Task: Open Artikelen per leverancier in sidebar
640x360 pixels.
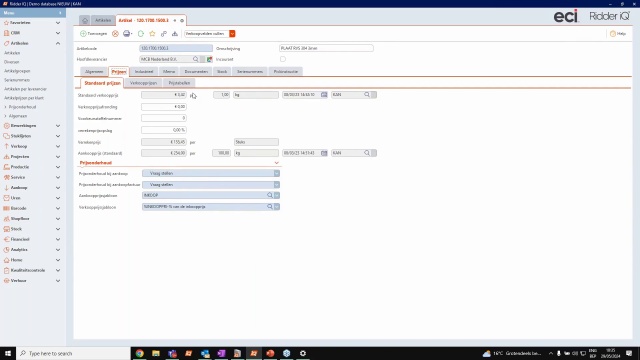Action: pos(25,89)
